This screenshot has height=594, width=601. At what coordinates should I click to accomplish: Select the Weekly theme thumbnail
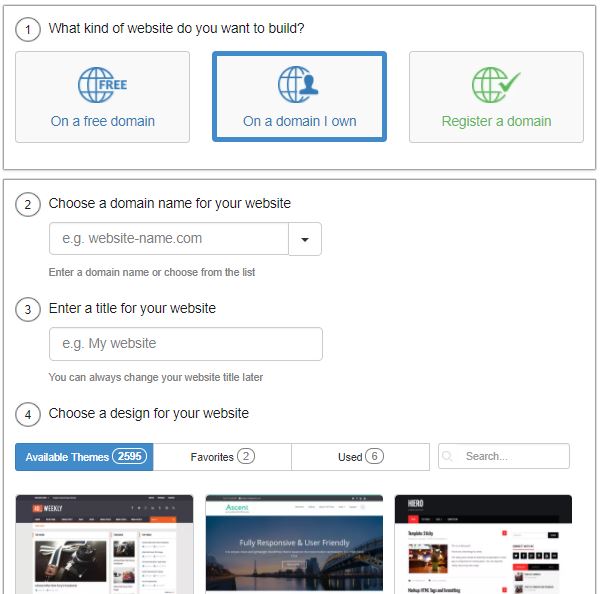(104, 544)
